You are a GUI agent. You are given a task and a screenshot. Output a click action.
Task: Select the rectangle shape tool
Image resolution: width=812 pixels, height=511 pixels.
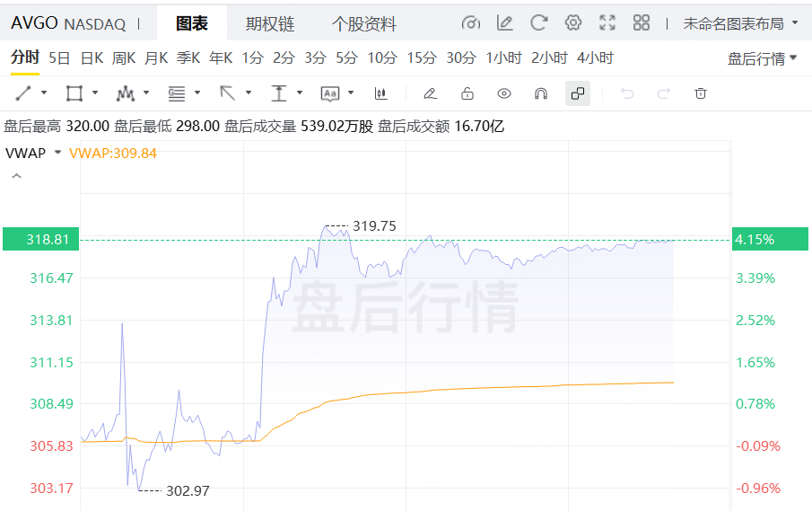pyautogui.click(x=74, y=93)
